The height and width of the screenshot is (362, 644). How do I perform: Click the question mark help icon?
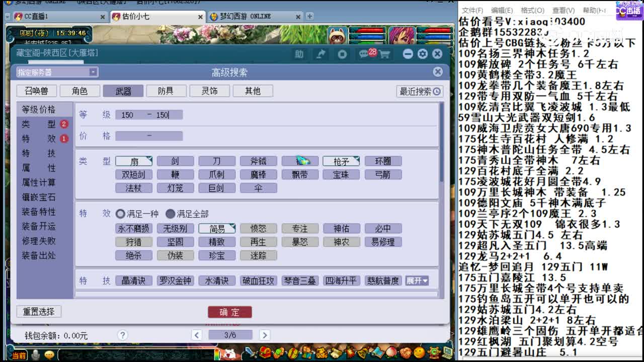tap(122, 335)
